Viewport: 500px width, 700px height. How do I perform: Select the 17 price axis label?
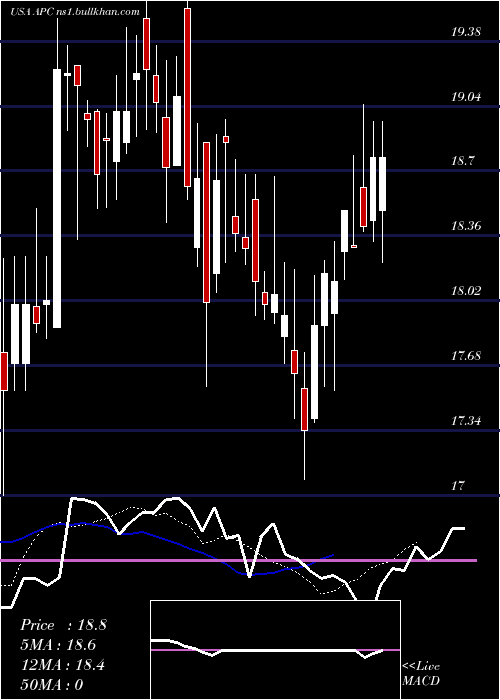pyautogui.click(x=458, y=485)
